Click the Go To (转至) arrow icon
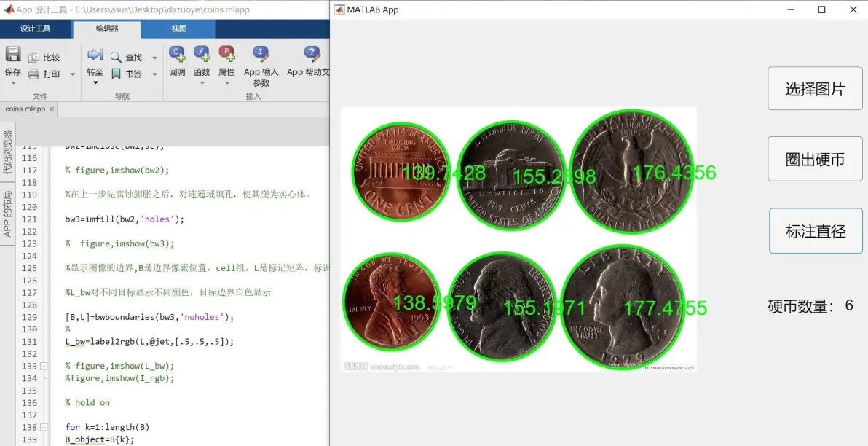 (x=95, y=55)
